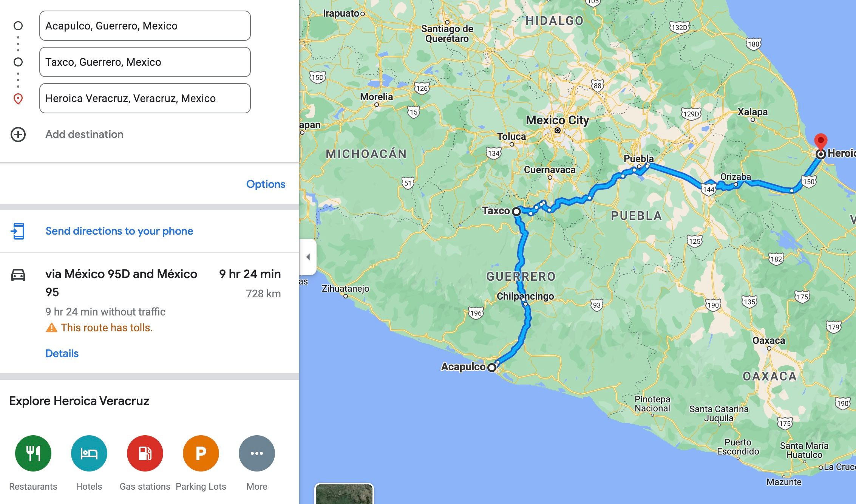Open route Options
This screenshot has height=504, width=856.
pos(266,184)
